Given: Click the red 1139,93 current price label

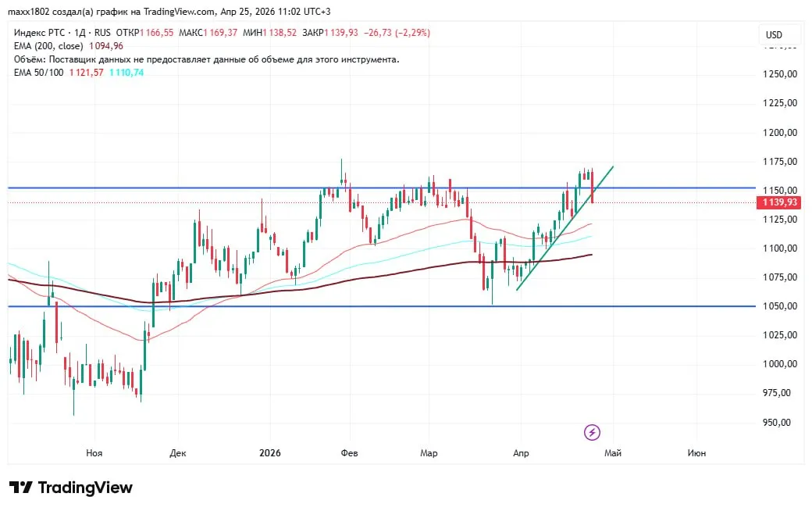Looking at the screenshot, I should click(779, 202).
